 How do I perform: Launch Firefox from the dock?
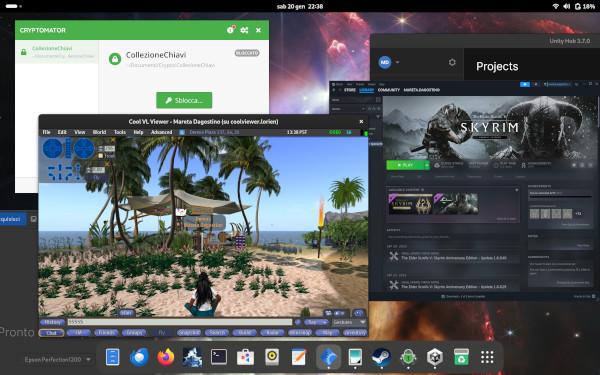pos(166,357)
